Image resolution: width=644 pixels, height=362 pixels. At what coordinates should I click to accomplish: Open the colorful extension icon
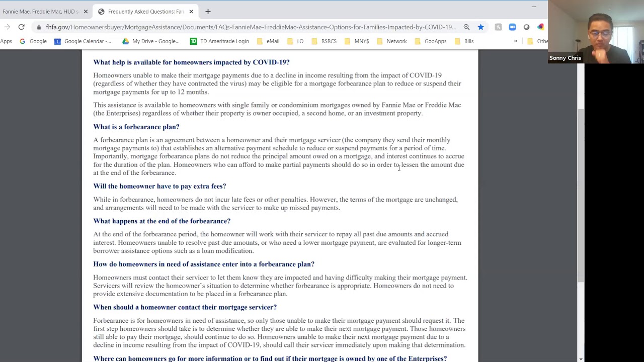click(540, 27)
